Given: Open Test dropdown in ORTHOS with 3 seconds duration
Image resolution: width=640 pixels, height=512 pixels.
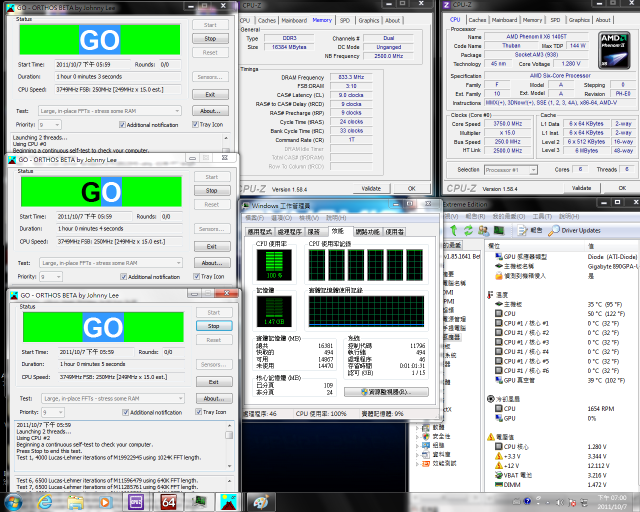Looking at the screenshot, I should [x=109, y=111].
